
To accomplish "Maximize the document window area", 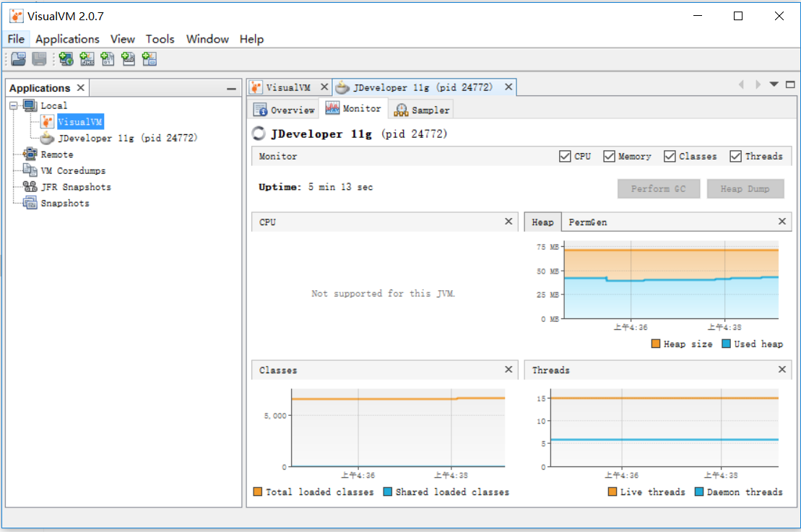I will pos(790,84).
